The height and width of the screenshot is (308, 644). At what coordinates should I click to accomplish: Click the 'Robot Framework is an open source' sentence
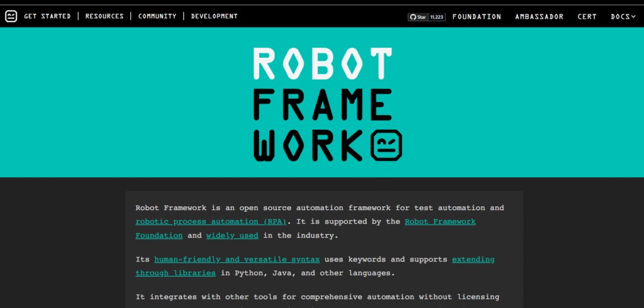tap(319, 208)
